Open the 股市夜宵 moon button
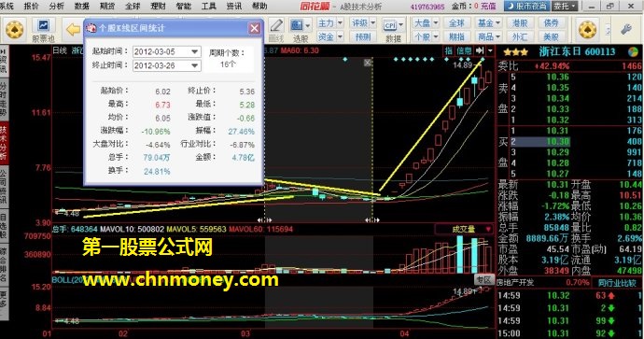Image resolution: width=644 pixels, height=339 pixels. pos(527,7)
